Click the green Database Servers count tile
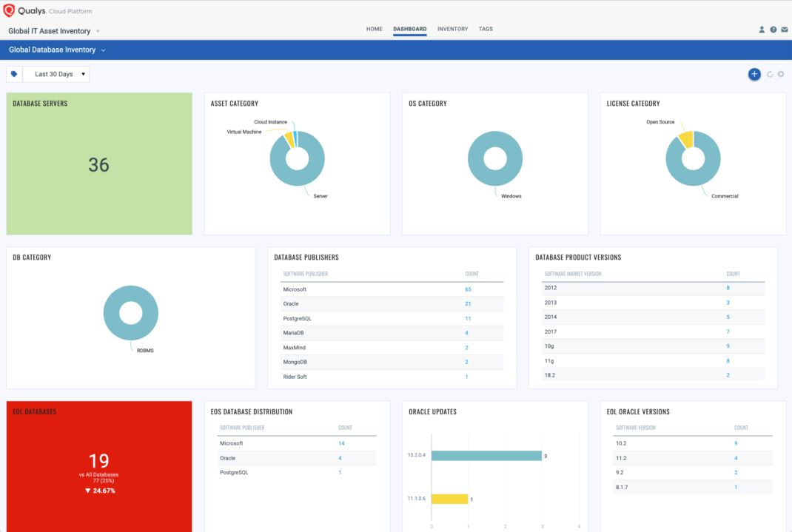792x532 pixels. point(99,164)
